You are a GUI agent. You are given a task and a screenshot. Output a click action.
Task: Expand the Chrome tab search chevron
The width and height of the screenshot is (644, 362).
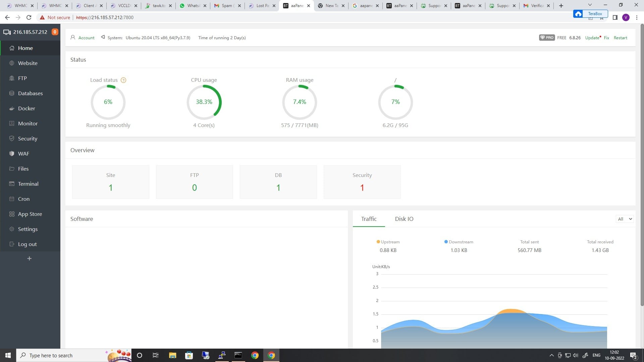tap(590, 5)
